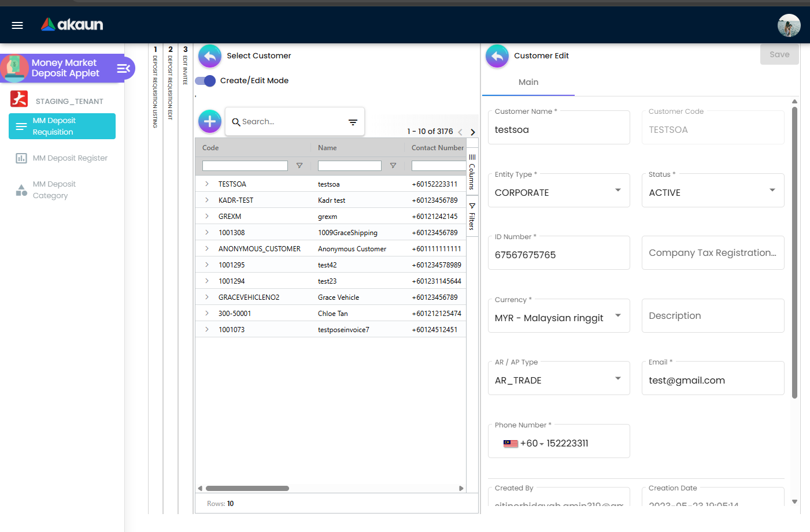Viewport: 810px width, 532px height.
Task: Go to the next page of customers
Action: tap(472, 131)
